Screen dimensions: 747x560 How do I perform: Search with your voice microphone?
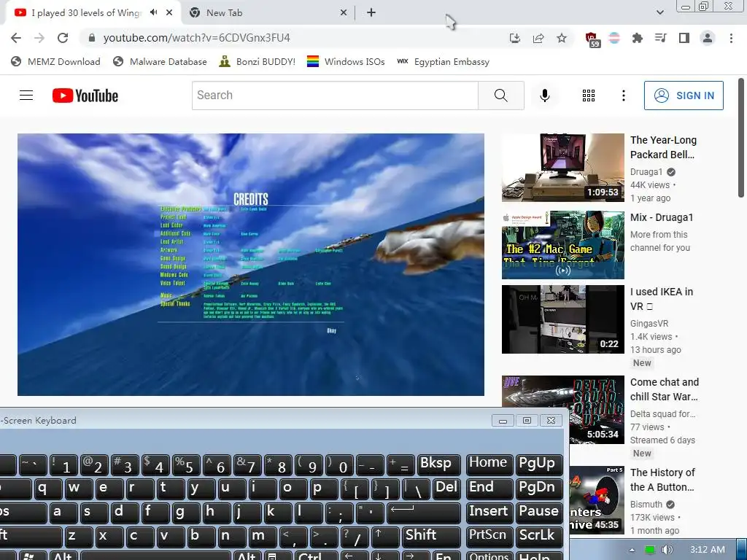tap(544, 96)
